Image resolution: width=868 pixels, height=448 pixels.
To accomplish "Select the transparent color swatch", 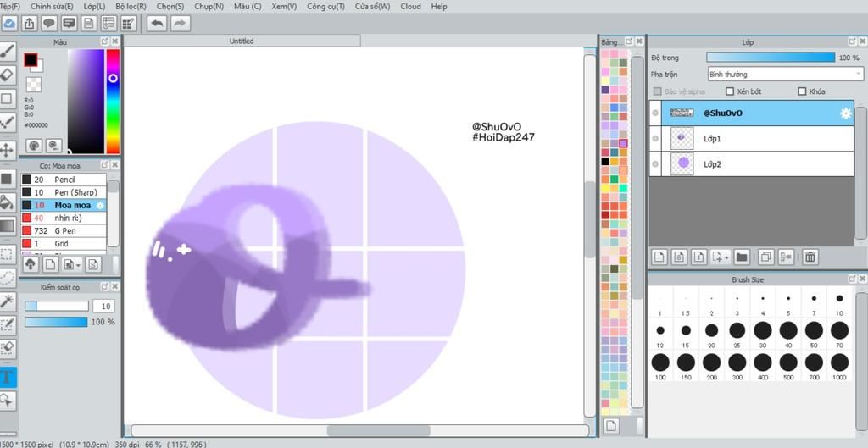I will click(34, 85).
